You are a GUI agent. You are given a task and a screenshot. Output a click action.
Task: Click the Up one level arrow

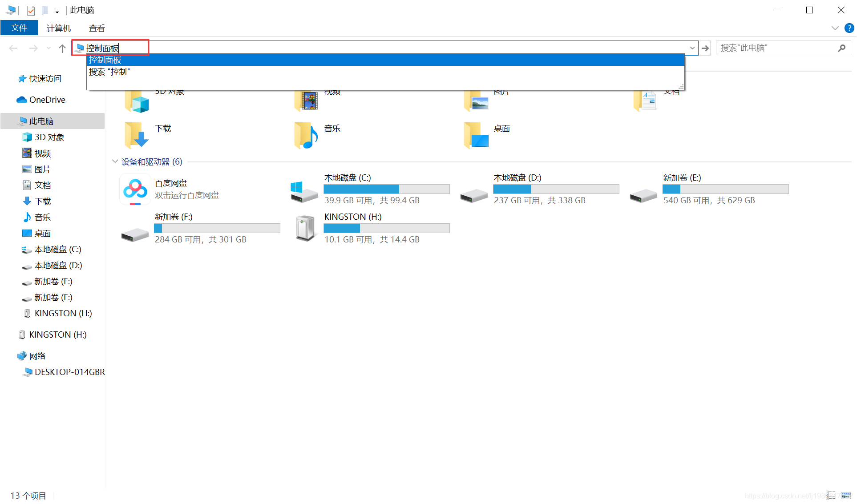(62, 48)
